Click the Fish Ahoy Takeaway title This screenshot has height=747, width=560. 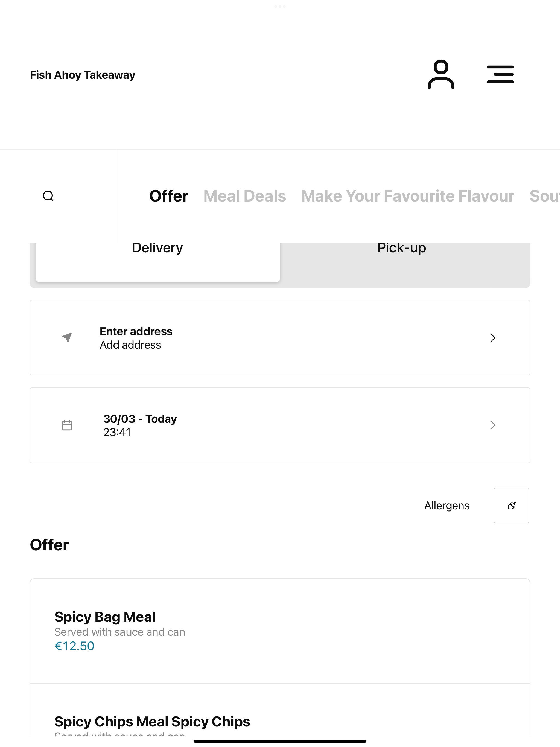tap(82, 75)
